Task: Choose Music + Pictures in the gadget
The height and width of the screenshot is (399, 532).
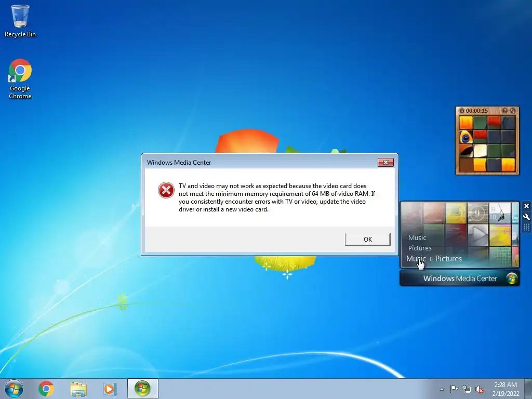Action: [434, 259]
